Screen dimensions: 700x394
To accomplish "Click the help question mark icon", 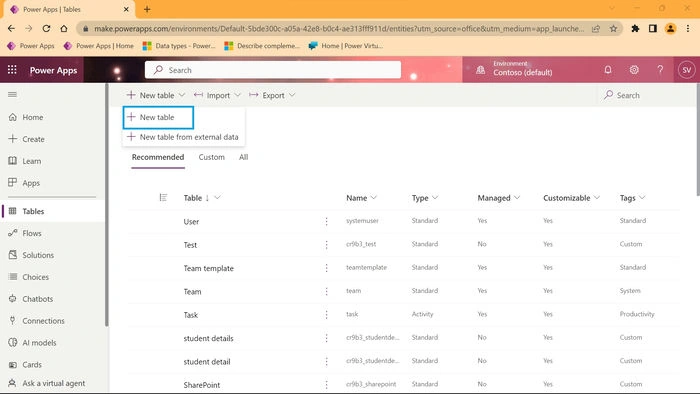I will [660, 70].
